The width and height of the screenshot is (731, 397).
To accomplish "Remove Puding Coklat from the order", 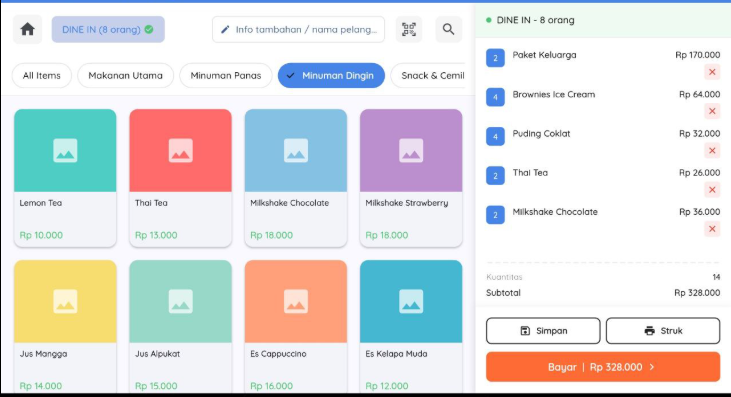I will tap(712, 151).
